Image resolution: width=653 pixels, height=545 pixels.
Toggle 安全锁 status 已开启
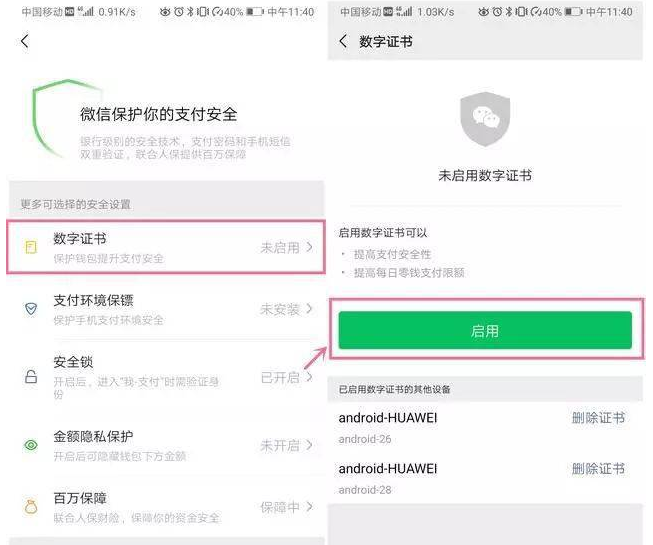point(280,378)
